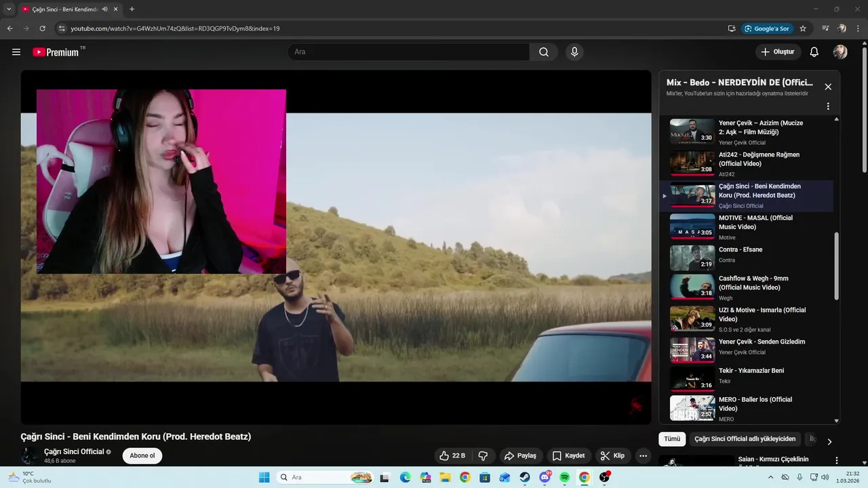The height and width of the screenshot is (488, 868).
Task: Play Tekir - Yıkamazlar Beni from the mix
Action: (x=747, y=379)
